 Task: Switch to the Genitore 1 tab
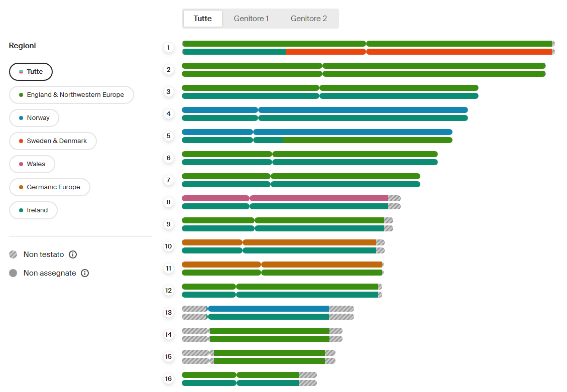pyautogui.click(x=251, y=19)
